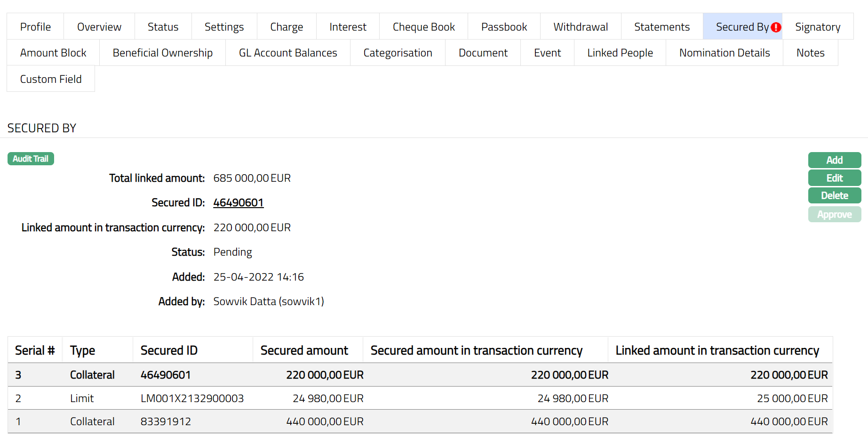Select Collateral row with ID 83391912
Screen dimensions: 868x444
pyautogui.click(x=166, y=421)
